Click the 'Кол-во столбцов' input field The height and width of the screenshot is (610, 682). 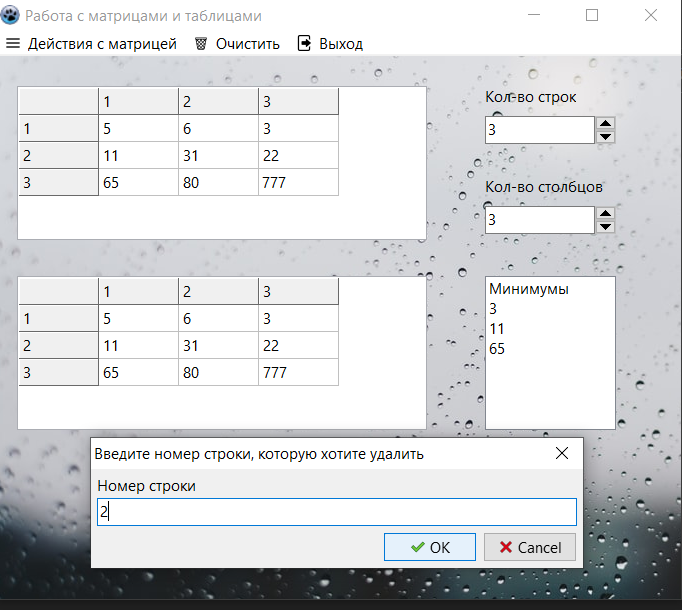539,220
